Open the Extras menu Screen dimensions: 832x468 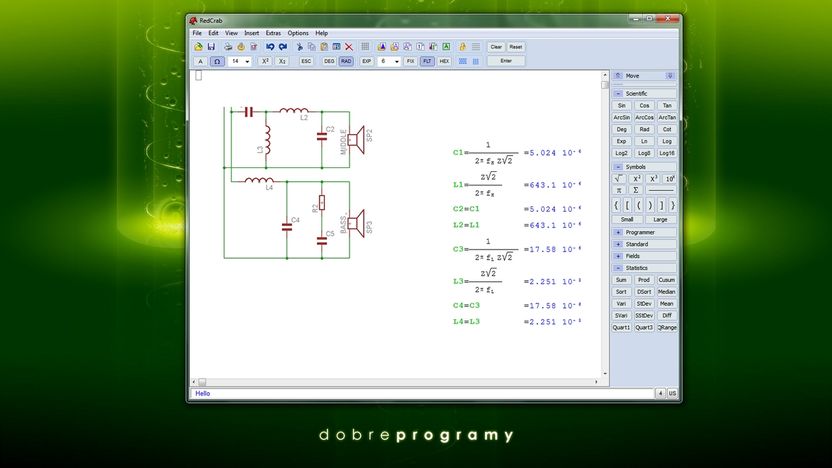coord(273,33)
